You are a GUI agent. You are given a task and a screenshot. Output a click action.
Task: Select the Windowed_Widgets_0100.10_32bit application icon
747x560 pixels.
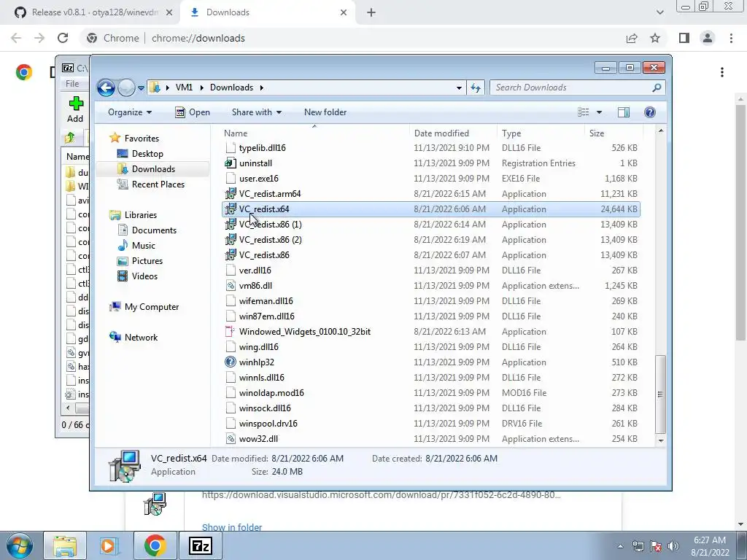231,332
